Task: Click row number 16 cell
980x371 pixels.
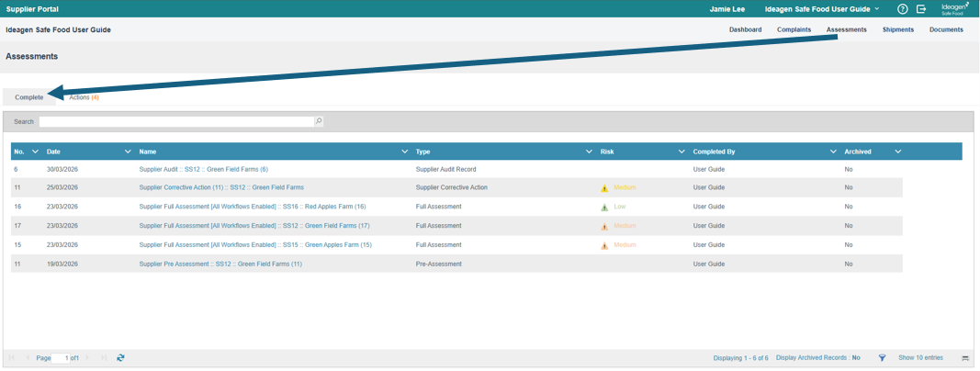Action: 17,207
